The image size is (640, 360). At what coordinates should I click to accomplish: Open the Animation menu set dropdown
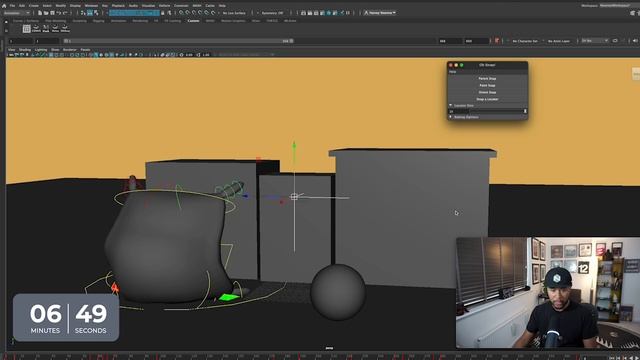click(16, 13)
